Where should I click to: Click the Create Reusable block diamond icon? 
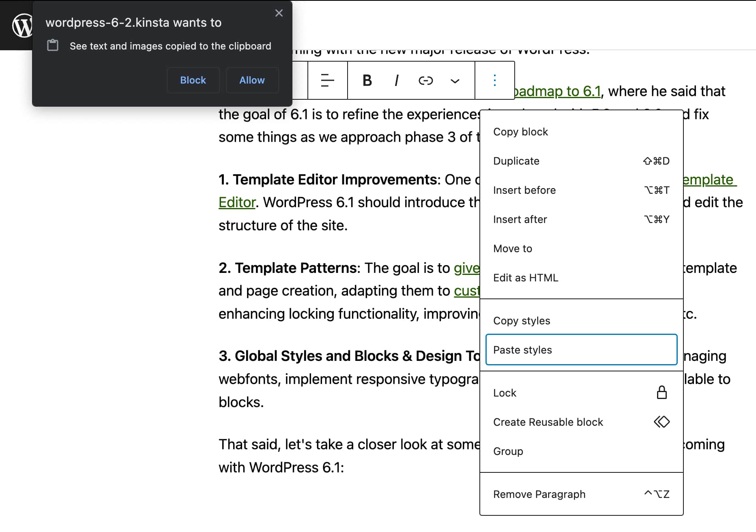pos(661,422)
